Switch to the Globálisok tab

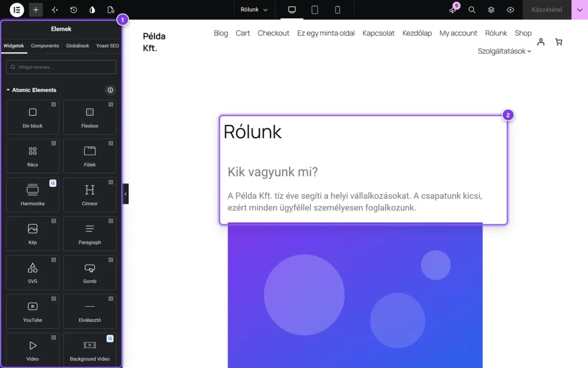[x=78, y=46]
